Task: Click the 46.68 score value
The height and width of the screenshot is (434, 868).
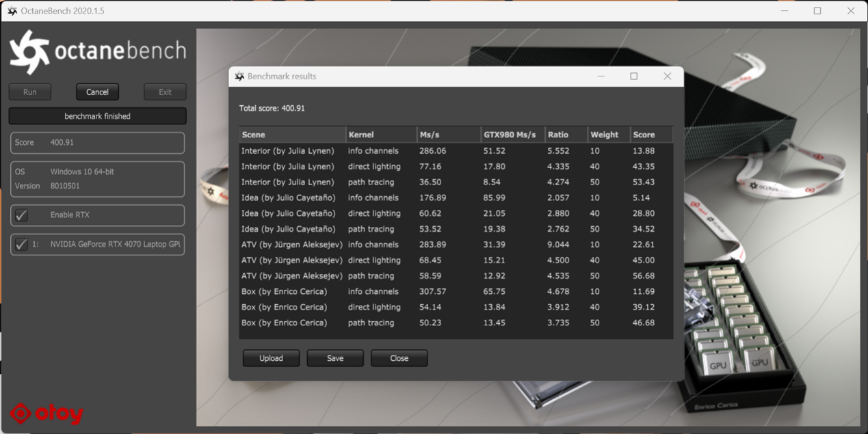Action: [644, 323]
